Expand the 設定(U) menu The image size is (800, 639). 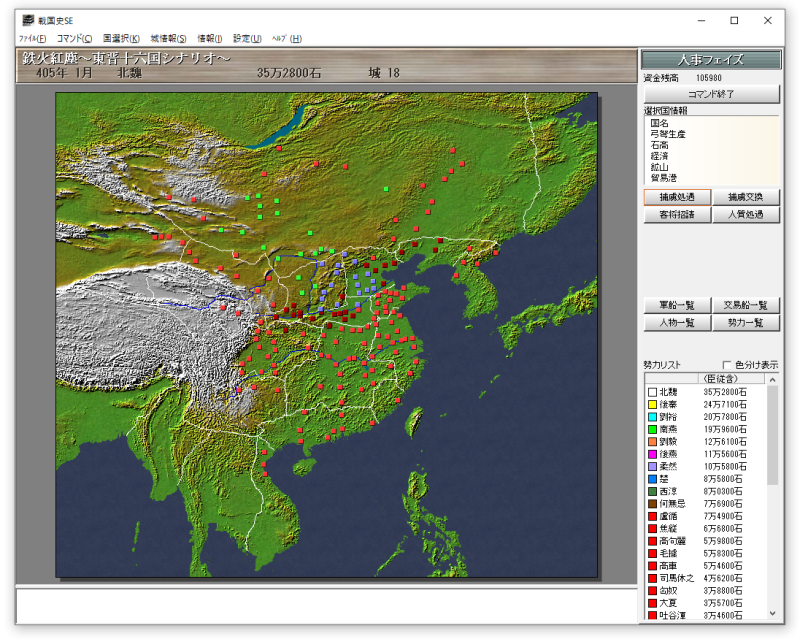coord(247,39)
